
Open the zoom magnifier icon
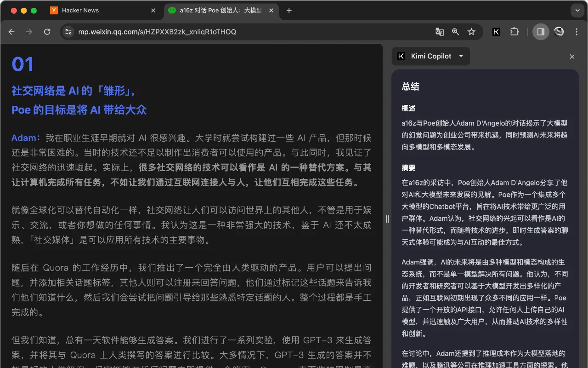point(455,32)
